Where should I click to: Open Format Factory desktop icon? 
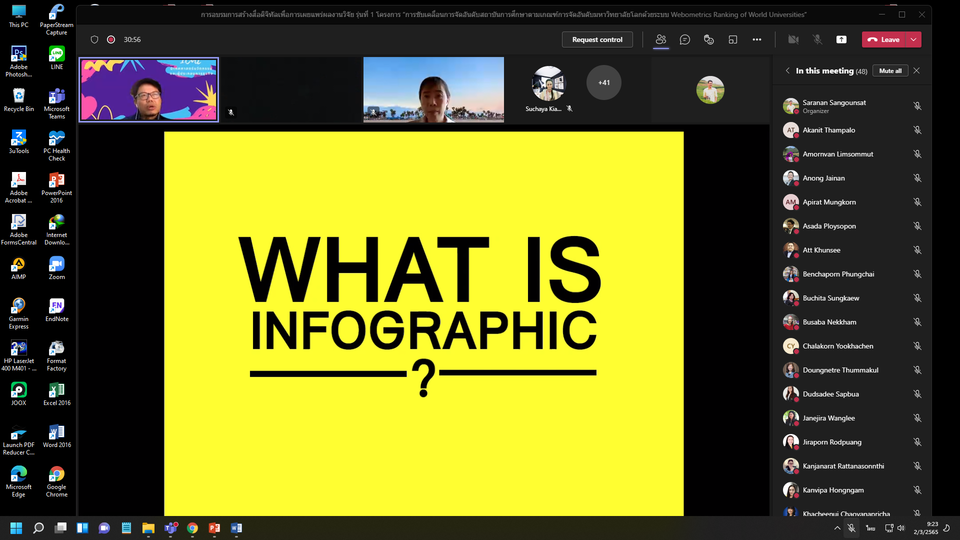coord(56,356)
